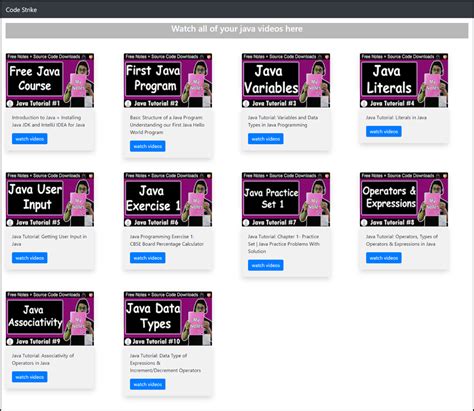Click watch videos for Variables and Data Types
Image resolution: width=474 pixels, height=411 pixels.
pos(266,139)
